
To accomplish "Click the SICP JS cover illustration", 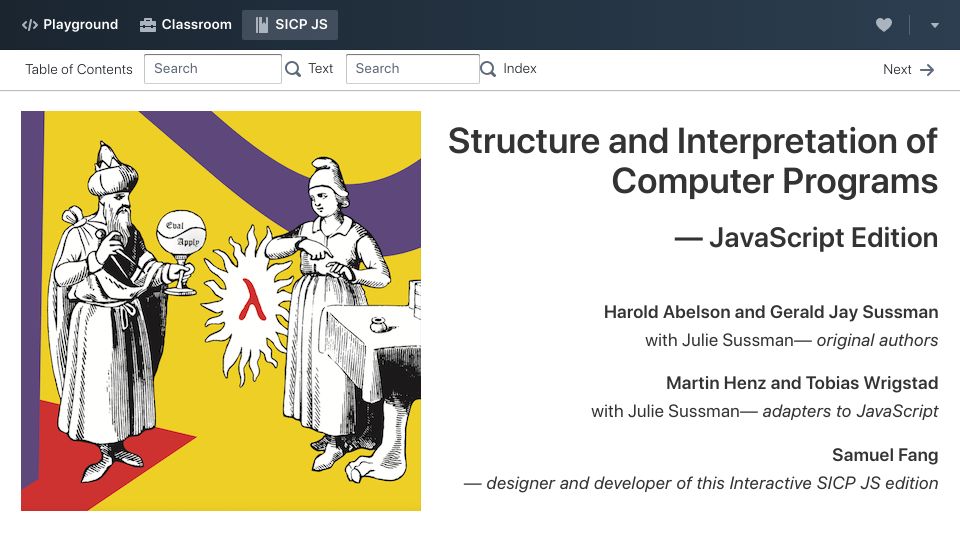I will [x=221, y=311].
